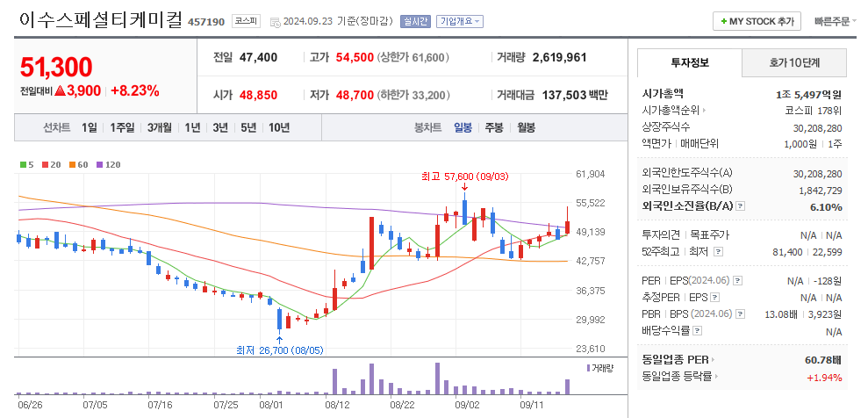The image size is (868, 418).
Task: Click orange 60-day moving average legend marker
Action: (x=72, y=164)
